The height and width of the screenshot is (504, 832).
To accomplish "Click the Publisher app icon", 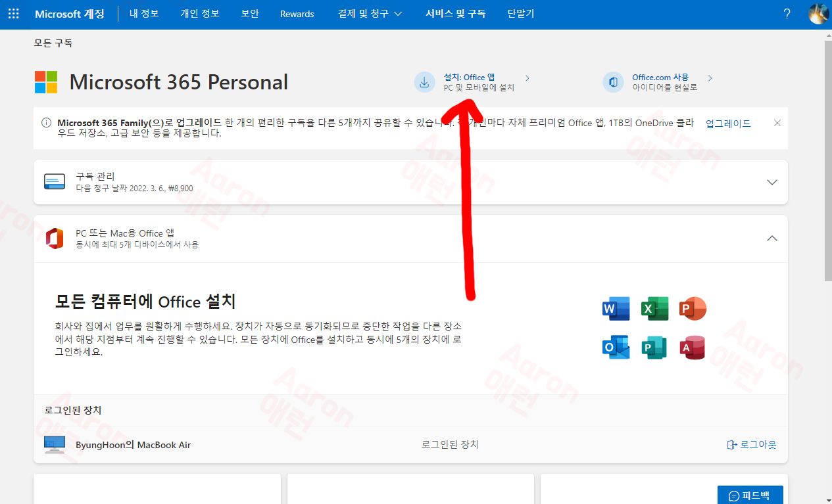I will click(654, 348).
